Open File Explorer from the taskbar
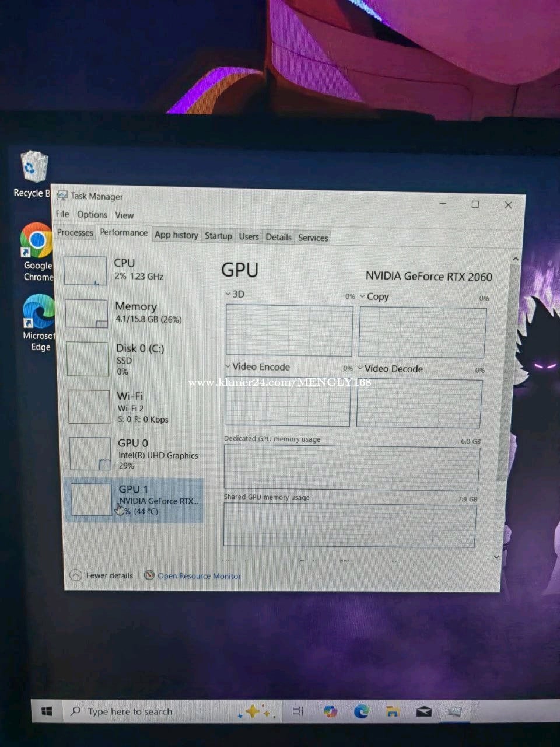560x747 pixels. pyautogui.click(x=393, y=711)
